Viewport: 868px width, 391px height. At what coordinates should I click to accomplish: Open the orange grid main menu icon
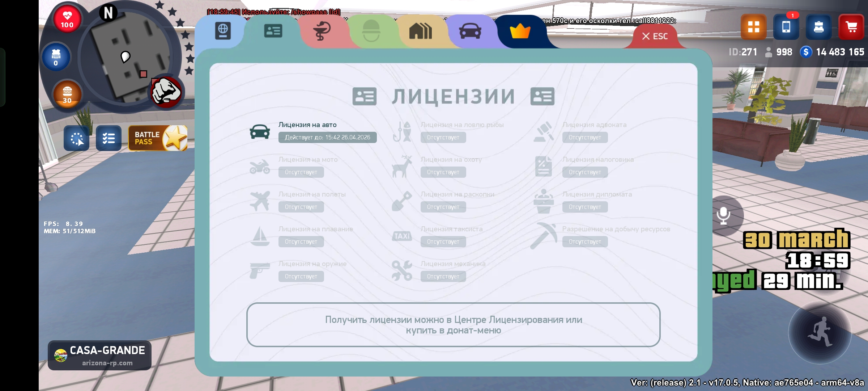[753, 27]
